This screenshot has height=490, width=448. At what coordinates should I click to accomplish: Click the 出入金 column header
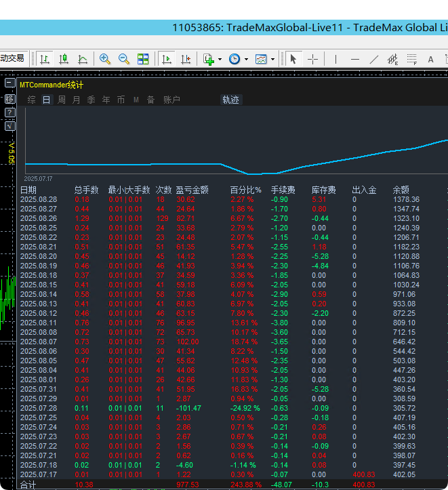(364, 190)
